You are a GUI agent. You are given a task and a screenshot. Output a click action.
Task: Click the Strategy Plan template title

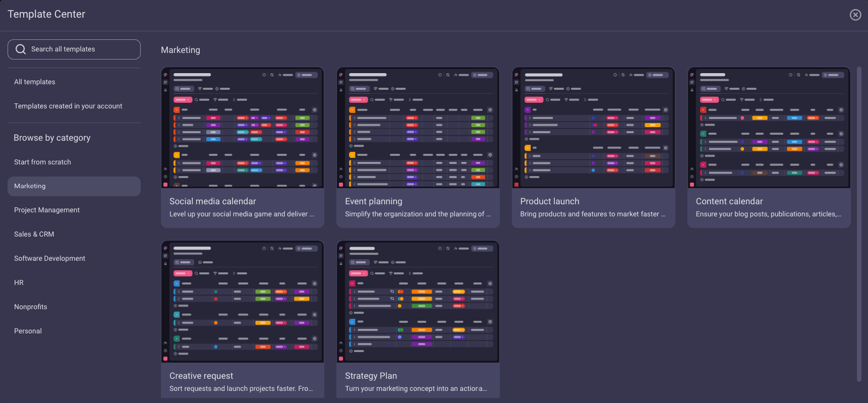click(x=371, y=376)
